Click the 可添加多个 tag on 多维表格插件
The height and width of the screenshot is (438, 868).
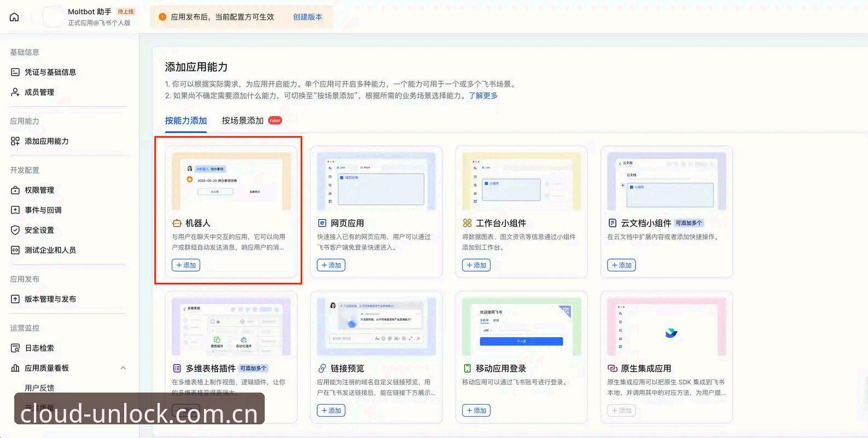[253, 368]
